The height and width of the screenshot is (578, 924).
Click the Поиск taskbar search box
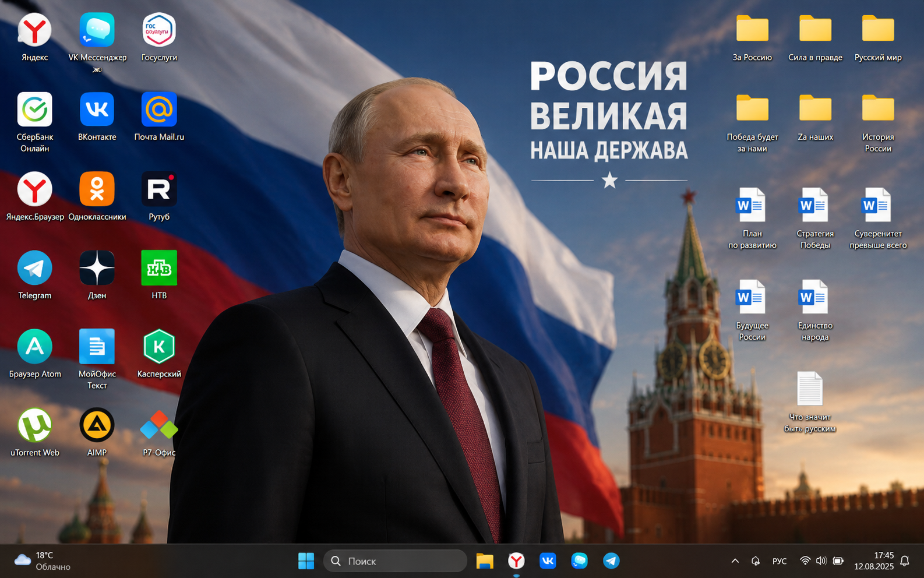[x=395, y=561]
